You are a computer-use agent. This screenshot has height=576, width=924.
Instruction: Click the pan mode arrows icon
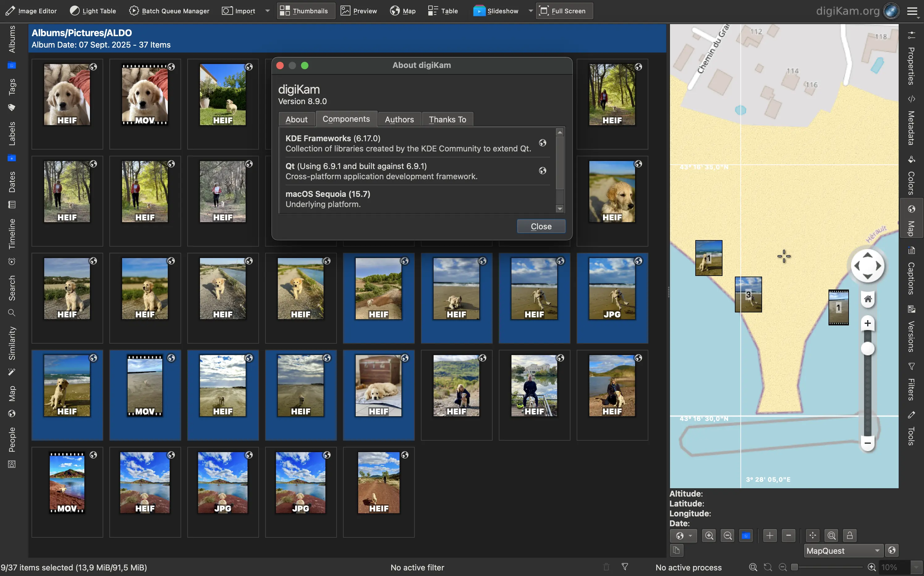pos(812,536)
